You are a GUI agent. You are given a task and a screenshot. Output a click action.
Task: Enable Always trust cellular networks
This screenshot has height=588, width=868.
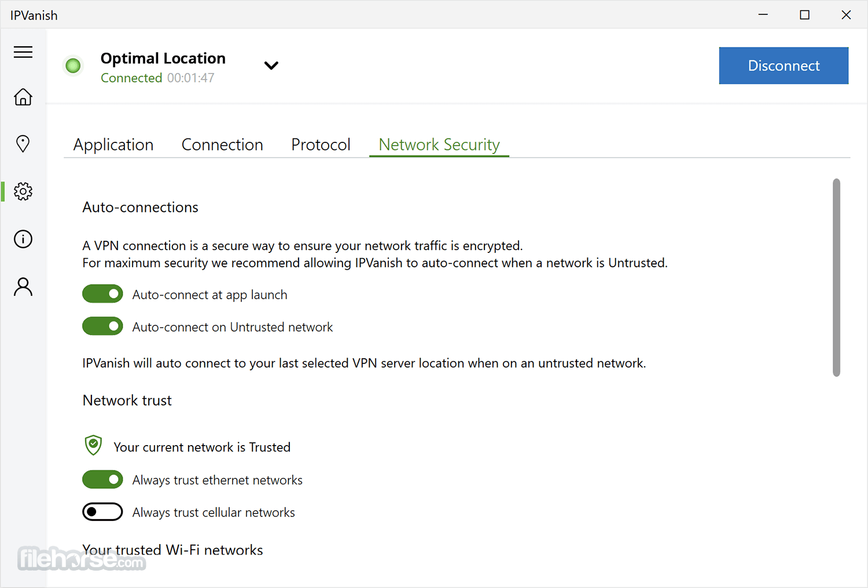(102, 512)
